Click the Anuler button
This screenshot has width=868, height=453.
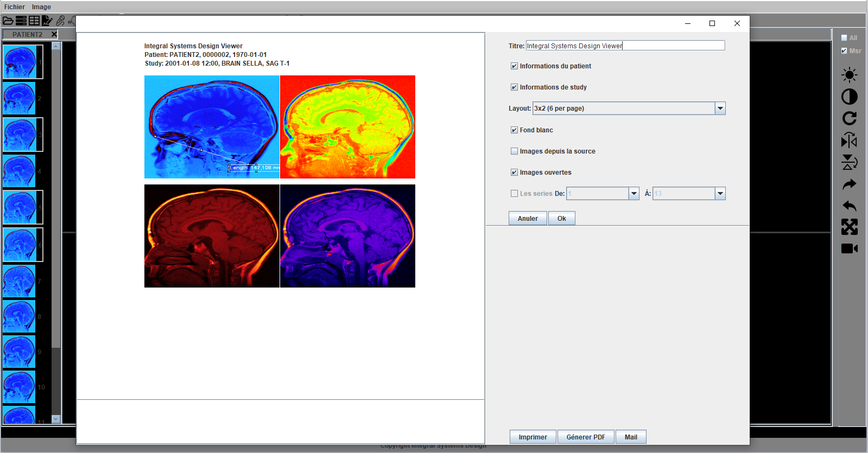pos(528,219)
